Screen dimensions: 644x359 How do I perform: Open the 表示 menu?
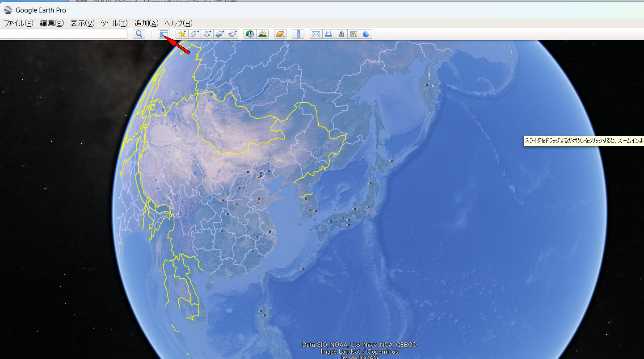[x=82, y=23]
